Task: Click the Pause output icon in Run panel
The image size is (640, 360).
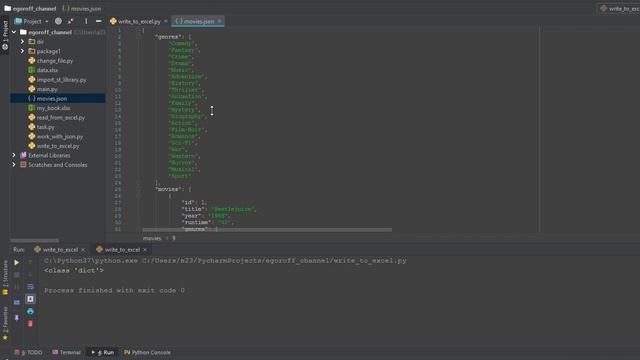Action: 17,287
